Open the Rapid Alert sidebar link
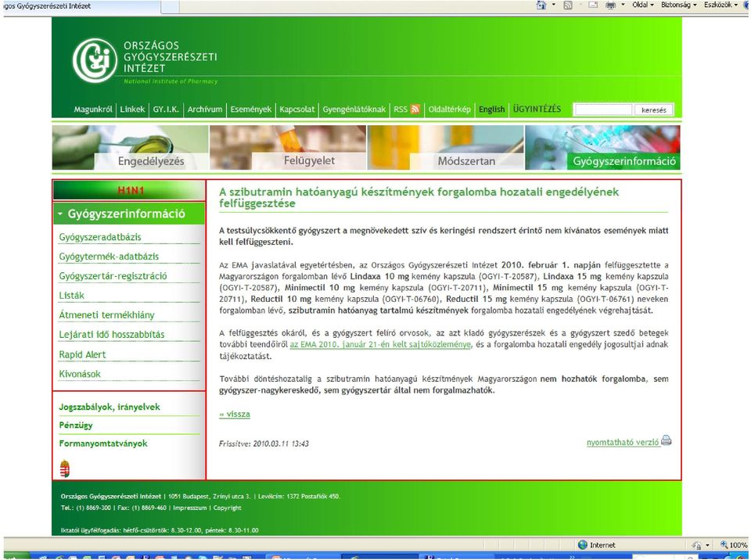 click(82, 354)
